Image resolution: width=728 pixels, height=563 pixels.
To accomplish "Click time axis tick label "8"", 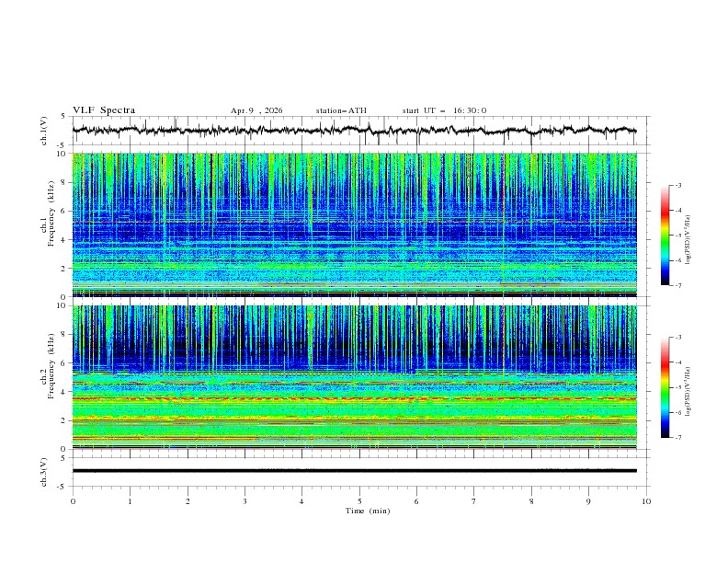I will (531, 501).
